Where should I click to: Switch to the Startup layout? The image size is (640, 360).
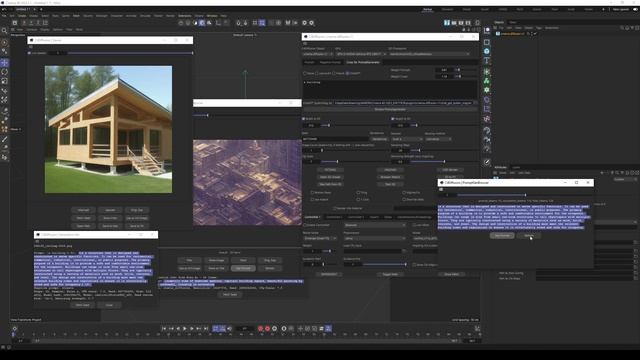[427, 9]
